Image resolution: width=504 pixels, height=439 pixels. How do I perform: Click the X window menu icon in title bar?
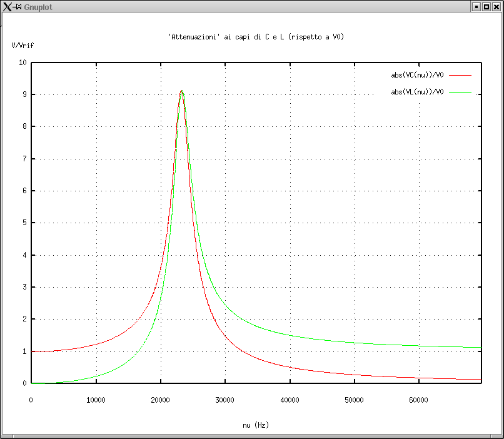[7, 6]
